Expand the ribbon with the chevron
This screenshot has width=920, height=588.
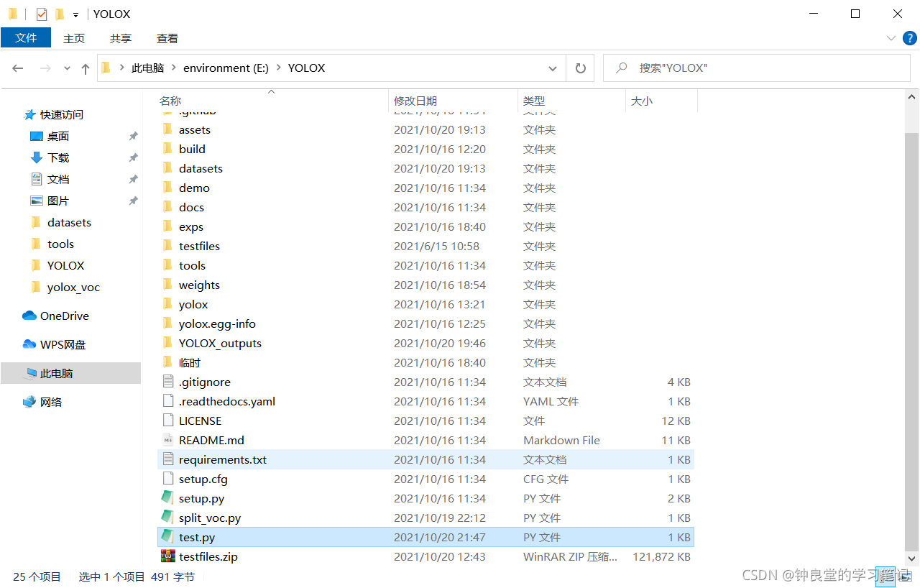(891, 38)
